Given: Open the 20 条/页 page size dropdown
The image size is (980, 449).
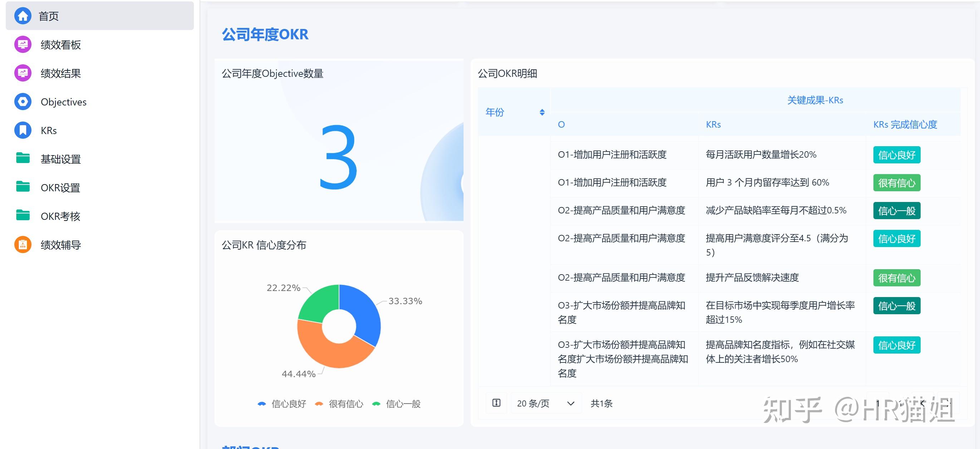Looking at the screenshot, I should point(546,403).
